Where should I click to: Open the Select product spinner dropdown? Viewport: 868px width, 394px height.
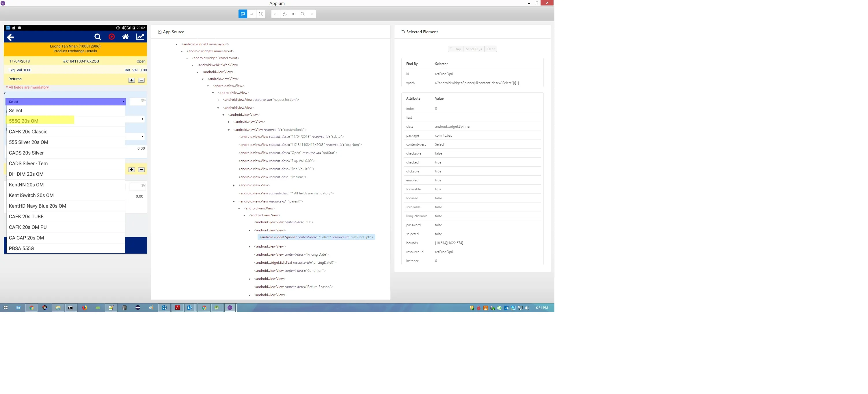[x=66, y=102]
